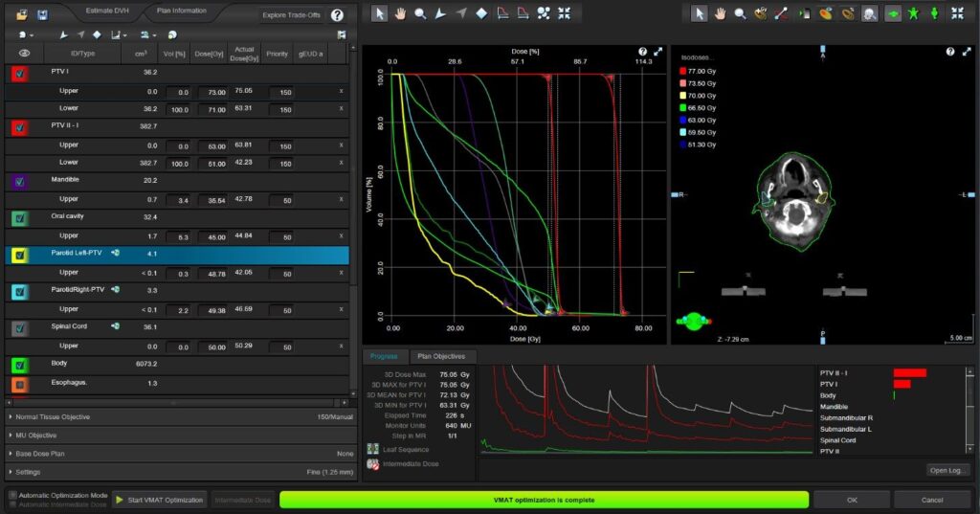Viewport: 980px width, 514px height.
Task: Toggle the Body structure checkbox
Action: 19,365
